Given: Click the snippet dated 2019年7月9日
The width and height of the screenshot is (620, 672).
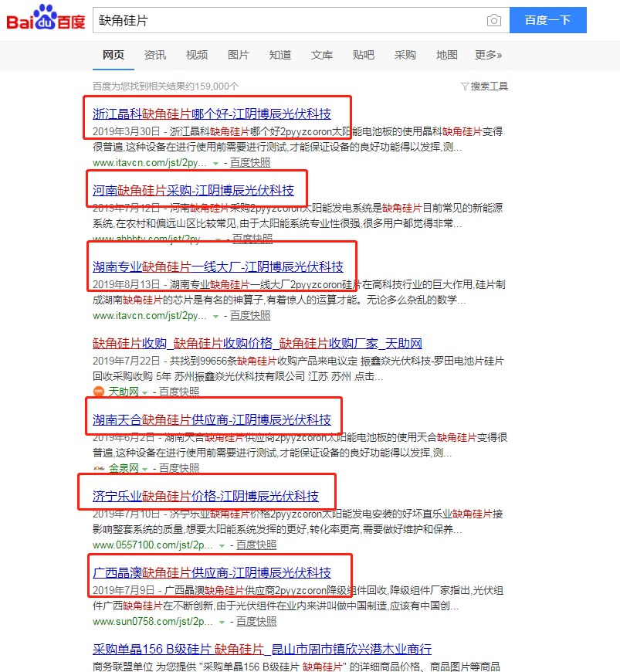Looking at the screenshot, I should coord(298,598).
